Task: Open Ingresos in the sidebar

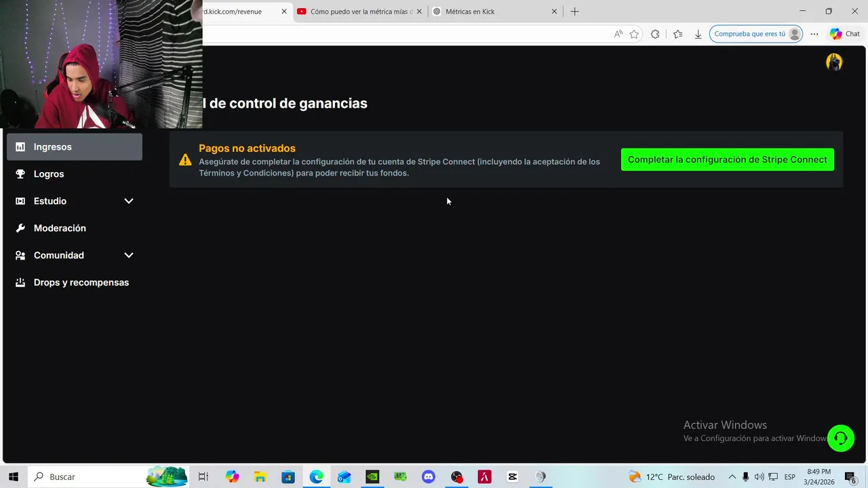Action: pyautogui.click(x=75, y=146)
